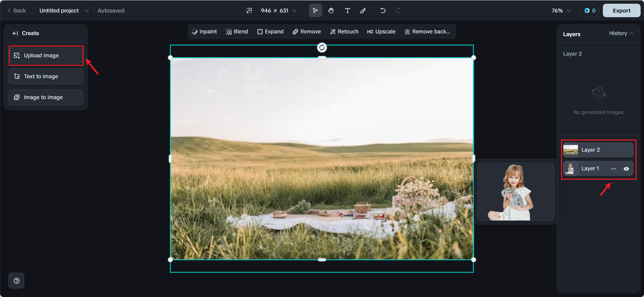
Task: Undo the last action
Action: coord(383,11)
